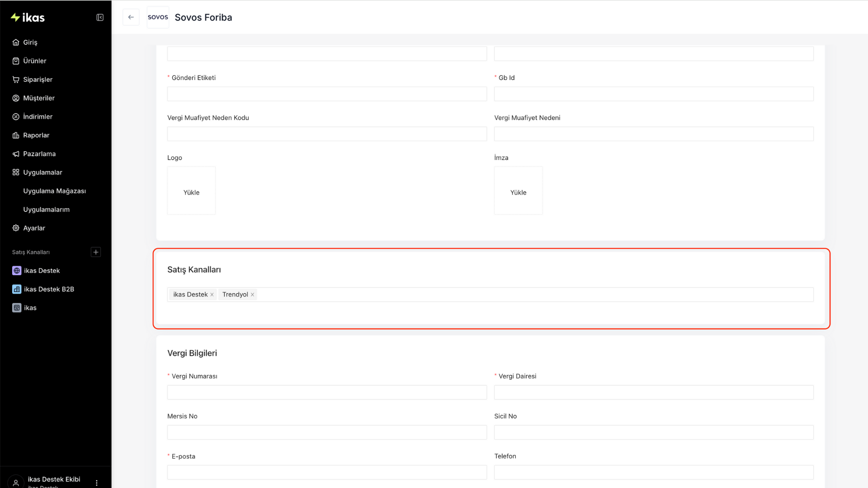
Task: Click the ikas Destek B2B channel icon
Action: (x=17, y=289)
